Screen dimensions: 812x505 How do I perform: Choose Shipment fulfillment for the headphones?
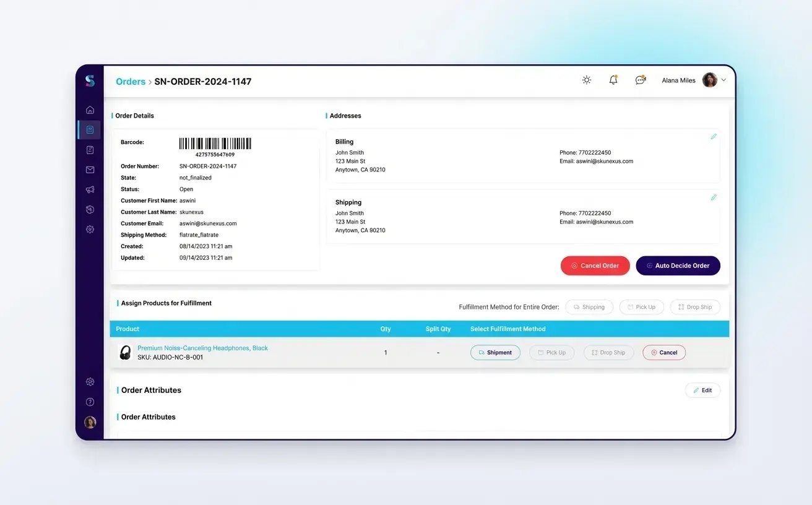tap(495, 353)
